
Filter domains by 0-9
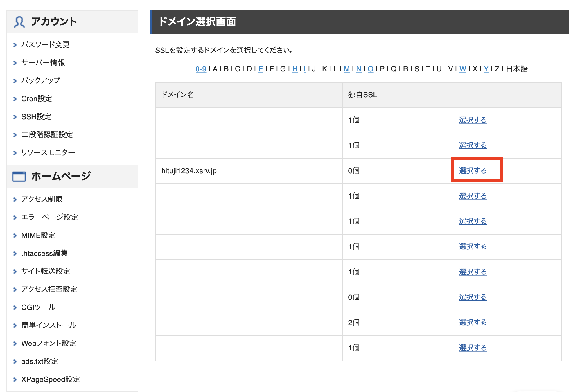201,69
